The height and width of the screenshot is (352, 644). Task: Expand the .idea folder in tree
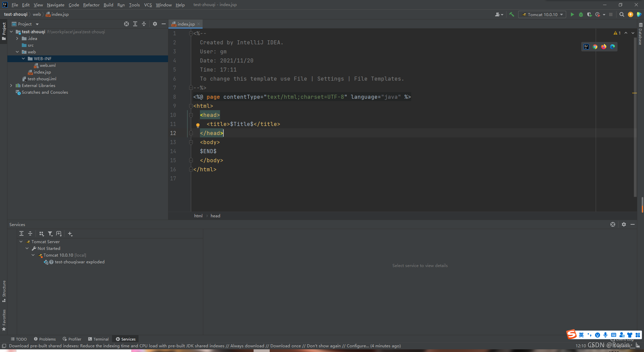(x=17, y=39)
